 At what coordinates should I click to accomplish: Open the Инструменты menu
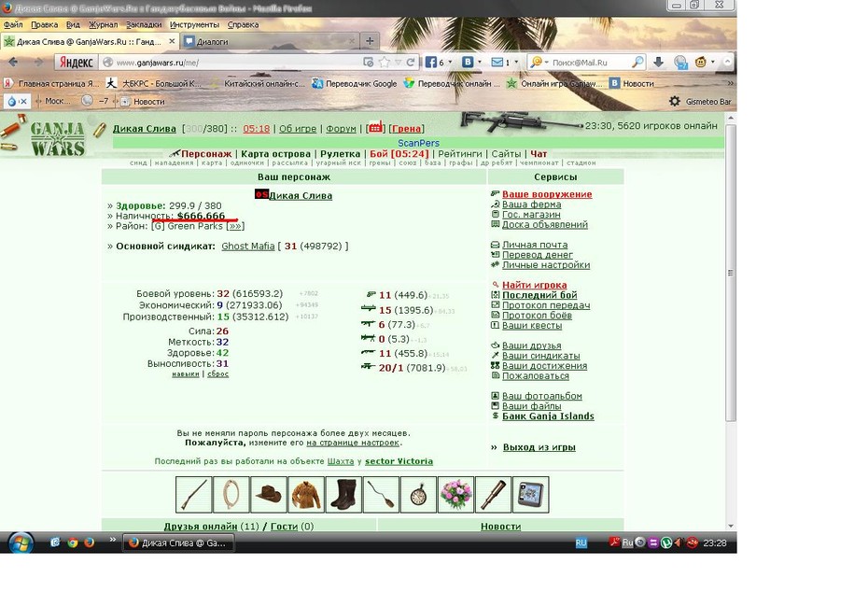pyautogui.click(x=194, y=24)
